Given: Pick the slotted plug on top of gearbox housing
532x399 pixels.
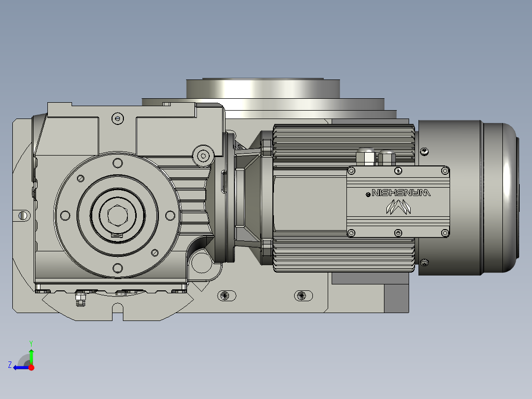Looking at the screenshot, I should pyautogui.click(x=117, y=119).
